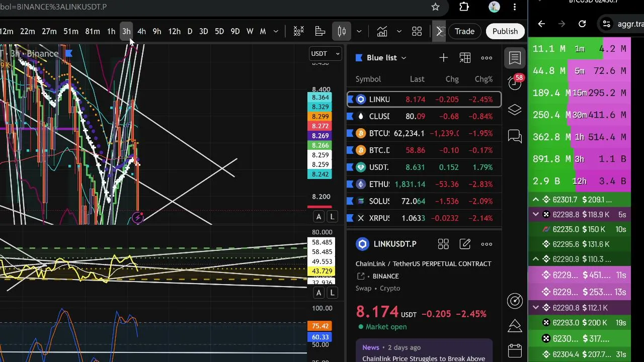Open the Blue list header three-dot menu
644x362 pixels.
click(487, 58)
